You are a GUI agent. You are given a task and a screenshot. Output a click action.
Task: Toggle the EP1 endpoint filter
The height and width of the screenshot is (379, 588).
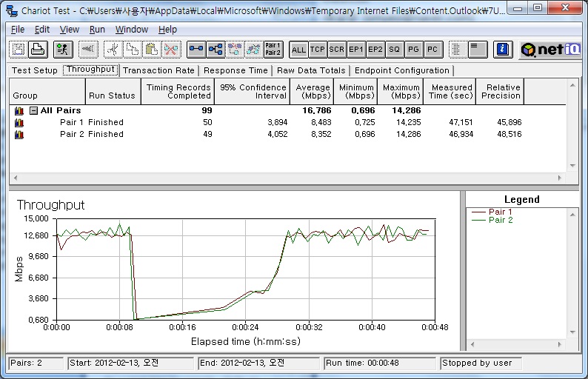coord(356,50)
